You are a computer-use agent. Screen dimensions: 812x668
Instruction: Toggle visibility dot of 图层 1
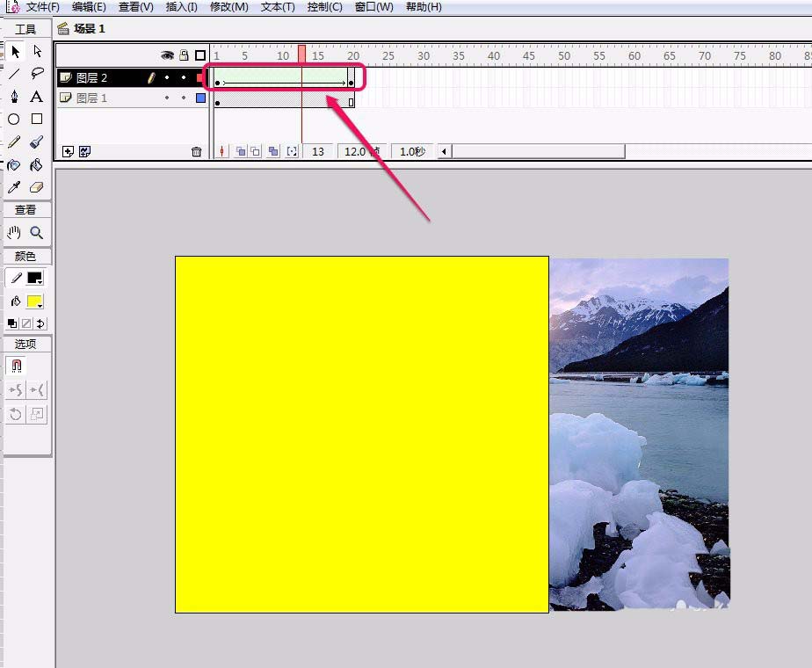click(167, 98)
